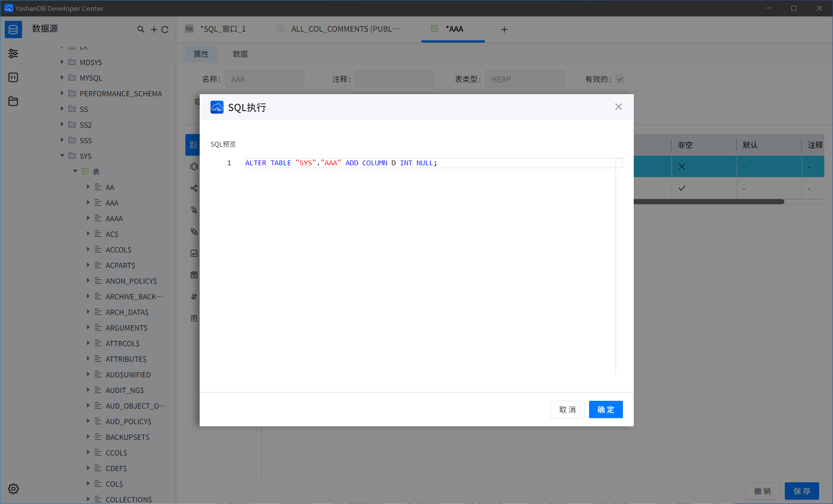This screenshot has height=504, width=833.
Task: Toggle 非空 mark in highlighted row
Action: click(682, 167)
